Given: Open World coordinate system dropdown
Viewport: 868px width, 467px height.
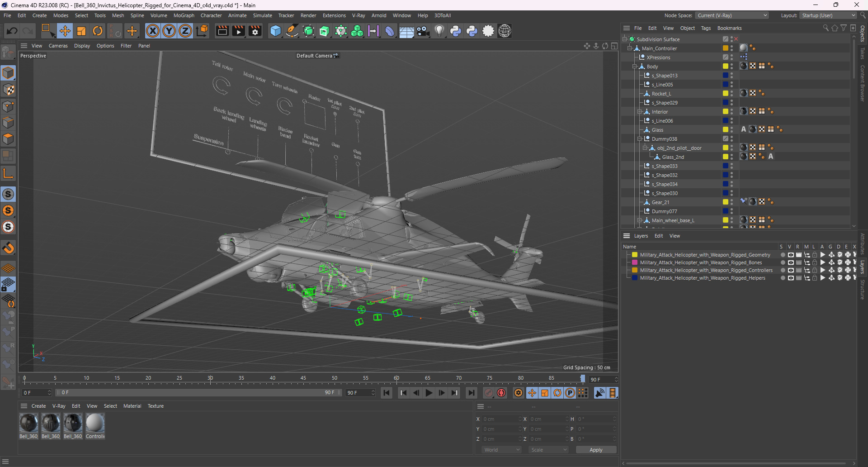Looking at the screenshot, I should (x=501, y=450).
